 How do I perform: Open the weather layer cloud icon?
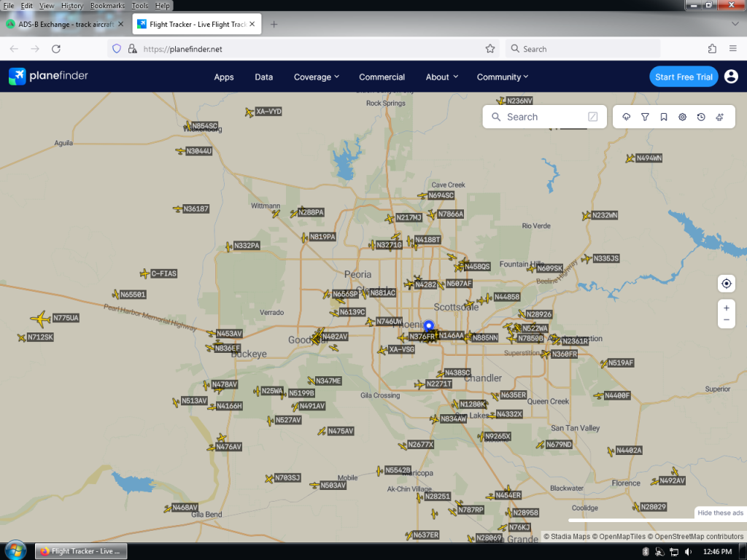click(626, 117)
